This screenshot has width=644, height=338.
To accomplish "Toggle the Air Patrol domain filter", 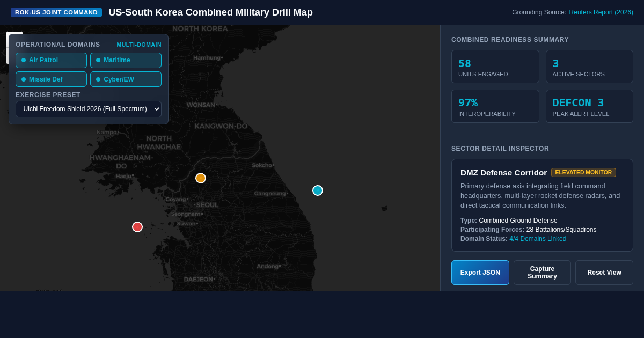I will (51, 60).
